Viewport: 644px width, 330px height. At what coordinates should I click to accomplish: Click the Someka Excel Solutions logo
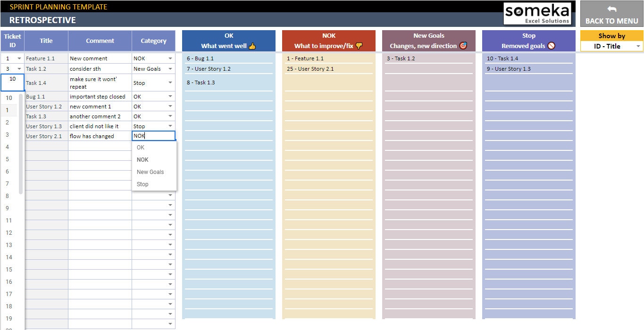click(538, 13)
